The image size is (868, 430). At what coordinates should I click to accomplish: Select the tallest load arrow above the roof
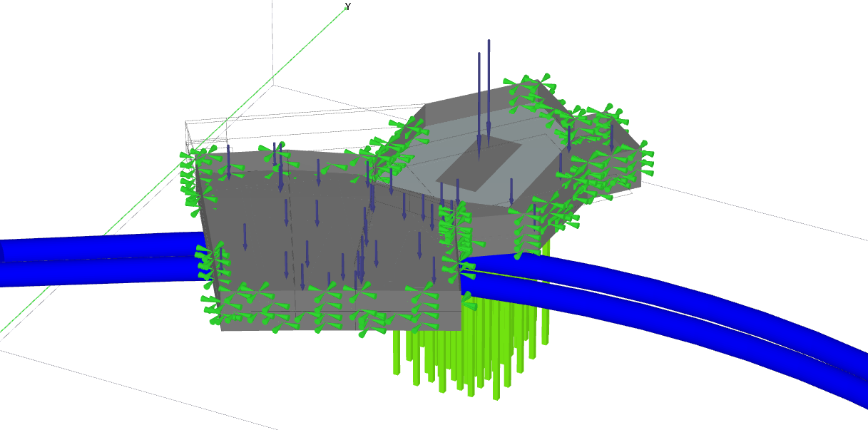point(489,86)
